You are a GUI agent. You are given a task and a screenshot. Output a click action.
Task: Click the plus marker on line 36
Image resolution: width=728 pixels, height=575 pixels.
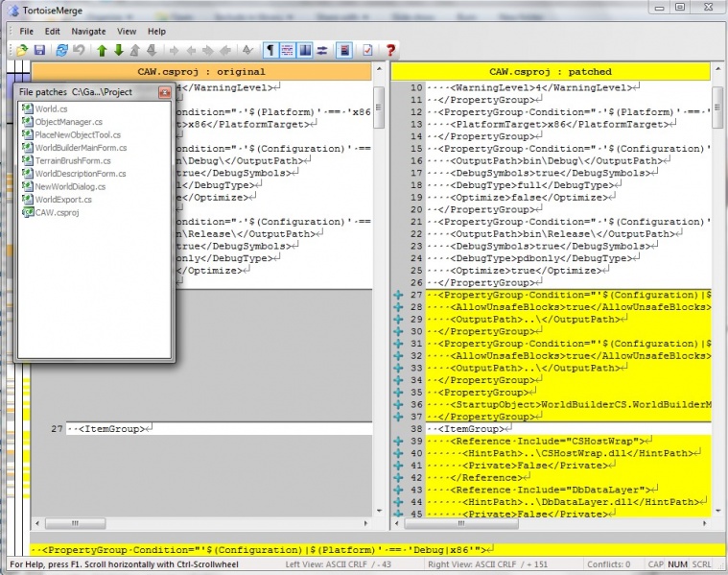point(398,404)
